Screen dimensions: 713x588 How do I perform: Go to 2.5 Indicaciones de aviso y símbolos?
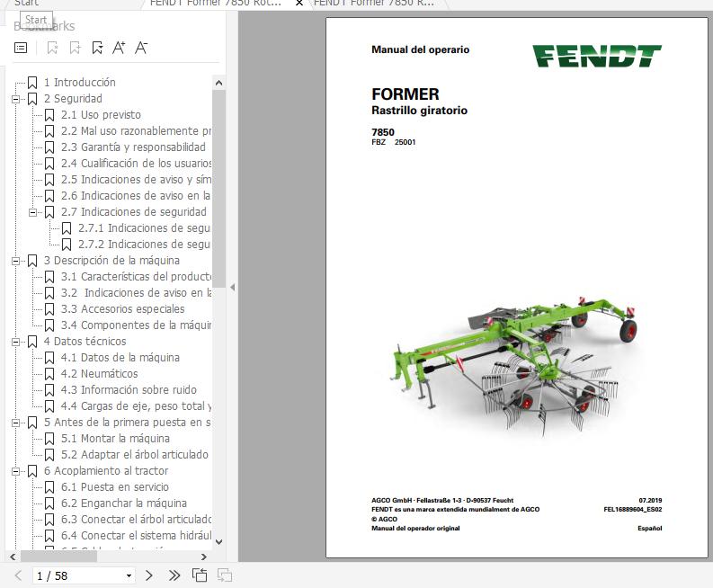click(136, 180)
